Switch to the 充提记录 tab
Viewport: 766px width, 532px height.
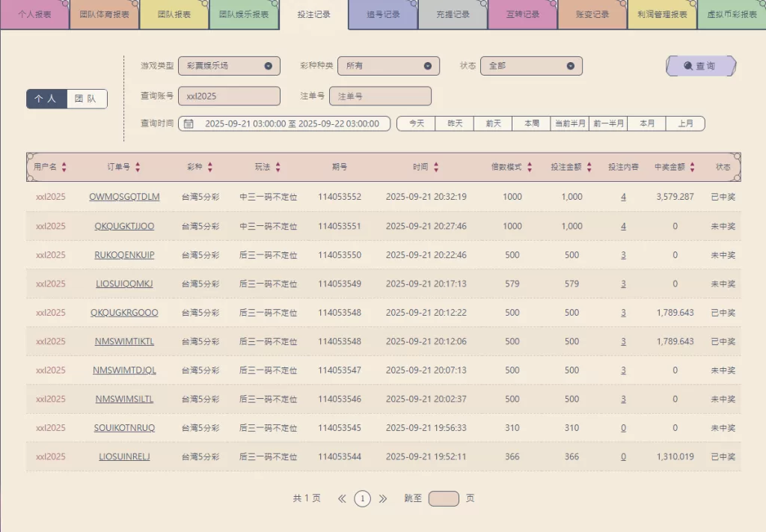[453, 15]
